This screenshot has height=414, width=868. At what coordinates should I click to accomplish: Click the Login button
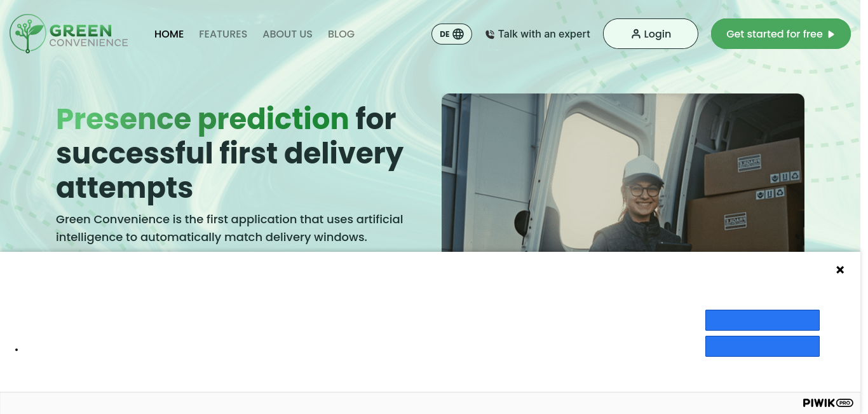coord(651,34)
